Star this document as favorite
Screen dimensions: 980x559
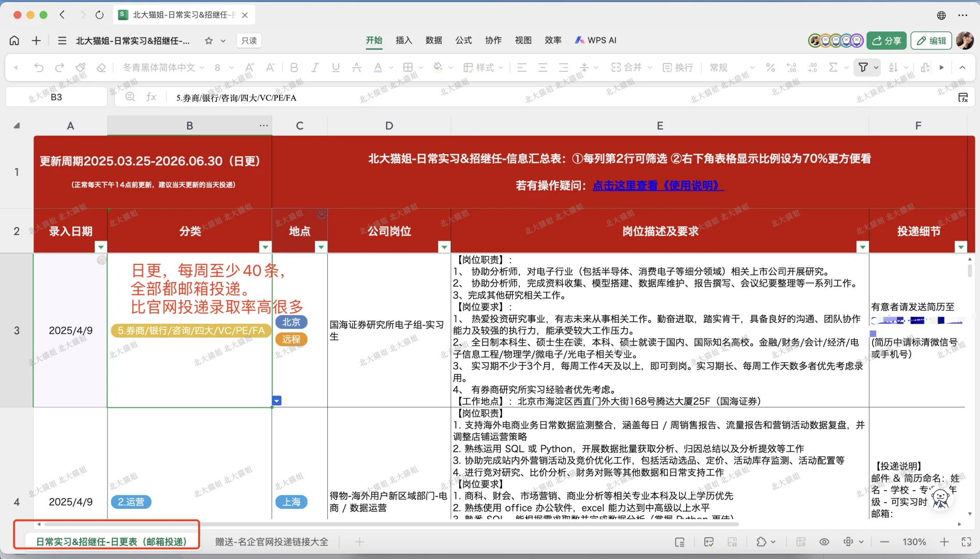pyautogui.click(x=209, y=40)
